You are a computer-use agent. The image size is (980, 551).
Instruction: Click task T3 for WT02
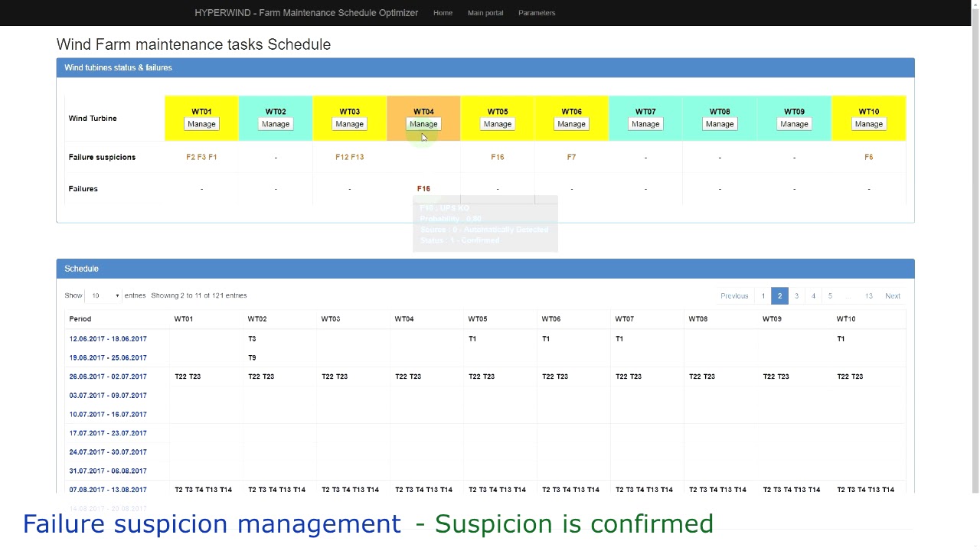point(252,339)
